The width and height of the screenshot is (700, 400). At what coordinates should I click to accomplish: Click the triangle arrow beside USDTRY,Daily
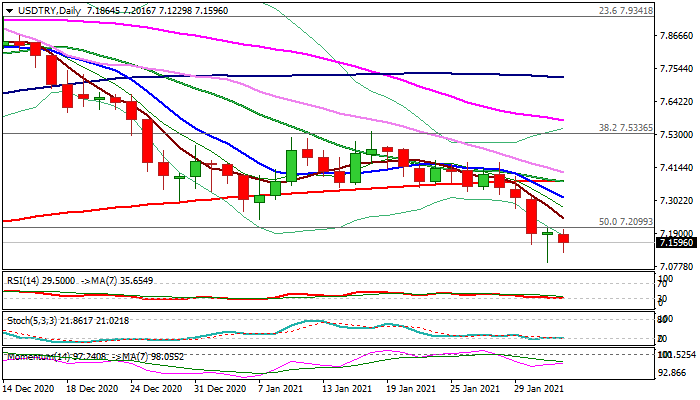(x=9, y=9)
